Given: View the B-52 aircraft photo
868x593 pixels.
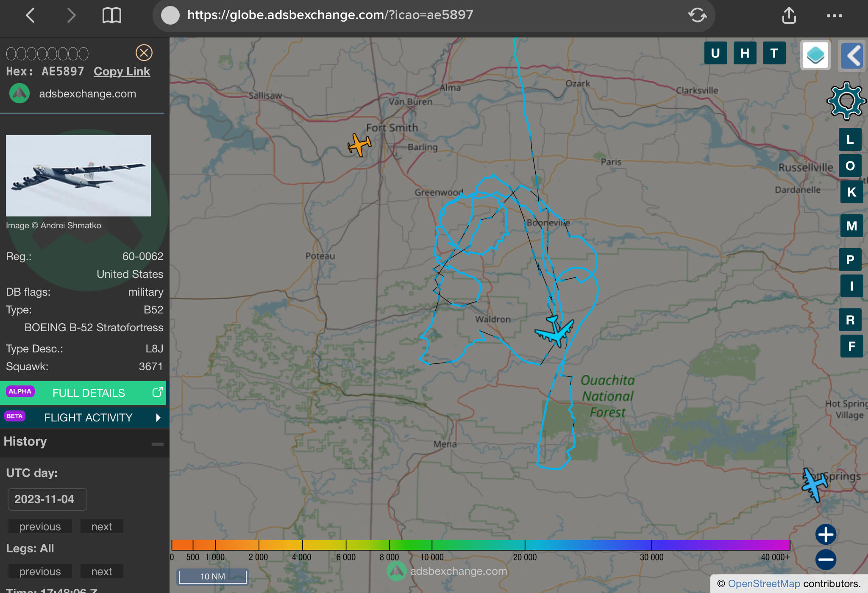Looking at the screenshot, I should pyautogui.click(x=78, y=176).
